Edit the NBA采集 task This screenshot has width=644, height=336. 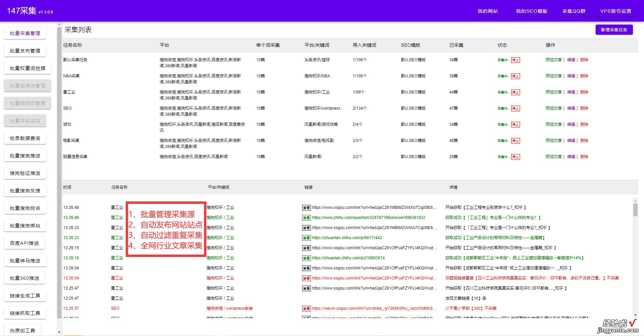pyautogui.click(x=571, y=76)
